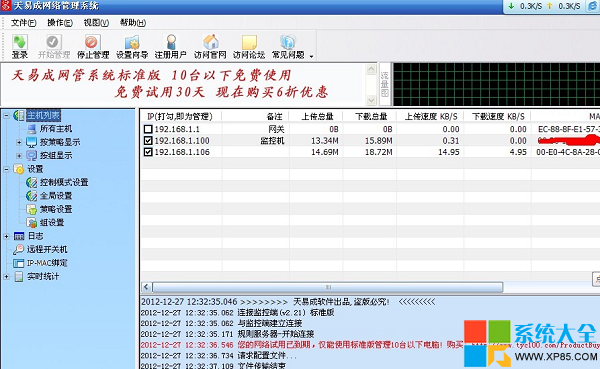
Task: Click the 18.72M download total cell
Action: (x=378, y=152)
